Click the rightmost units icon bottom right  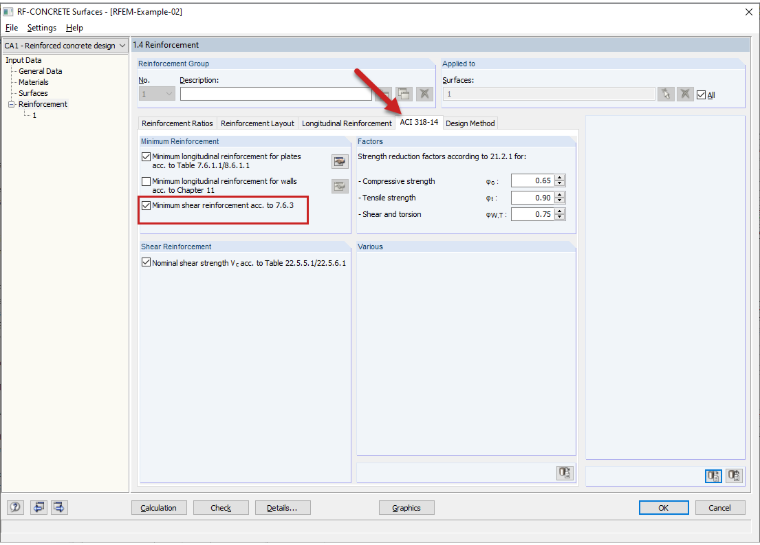coord(734,476)
